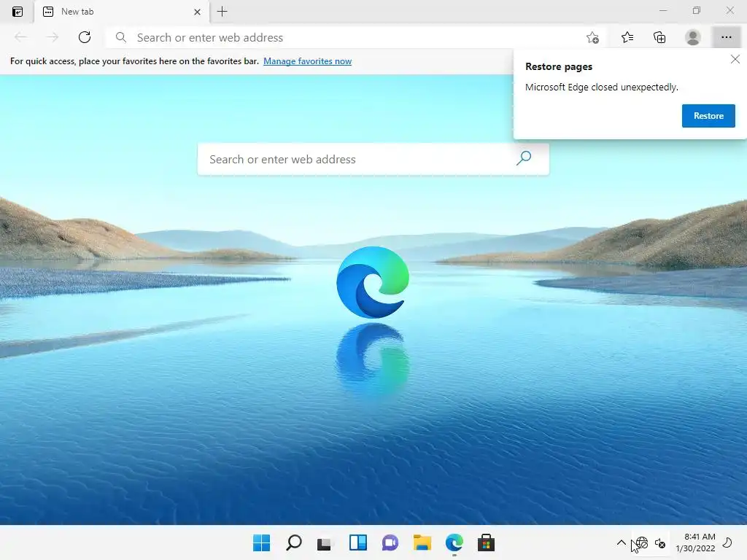Open the Collections icon
The height and width of the screenshot is (560, 747).
pos(659,37)
